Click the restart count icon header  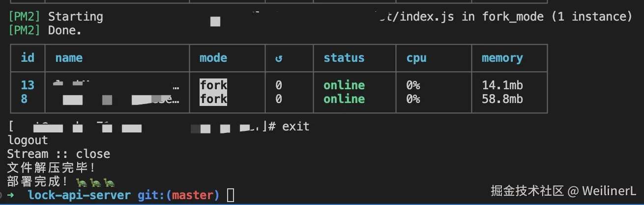(279, 58)
